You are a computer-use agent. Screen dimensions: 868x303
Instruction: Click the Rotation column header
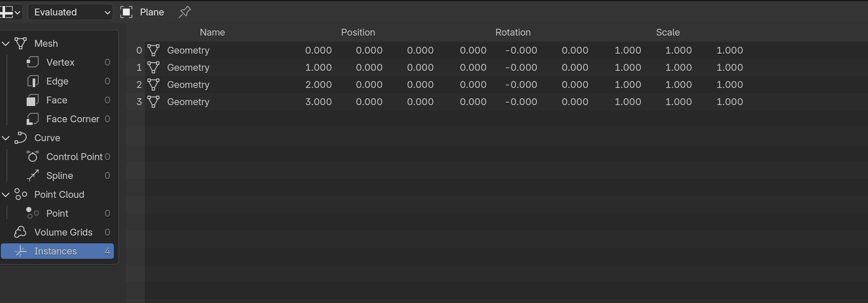pyautogui.click(x=513, y=32)
